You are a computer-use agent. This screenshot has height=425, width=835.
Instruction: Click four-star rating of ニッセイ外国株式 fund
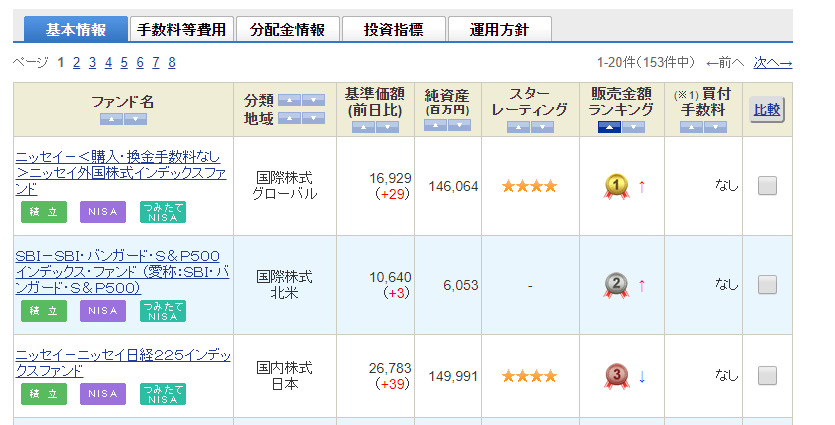click(x=529, y=186)
